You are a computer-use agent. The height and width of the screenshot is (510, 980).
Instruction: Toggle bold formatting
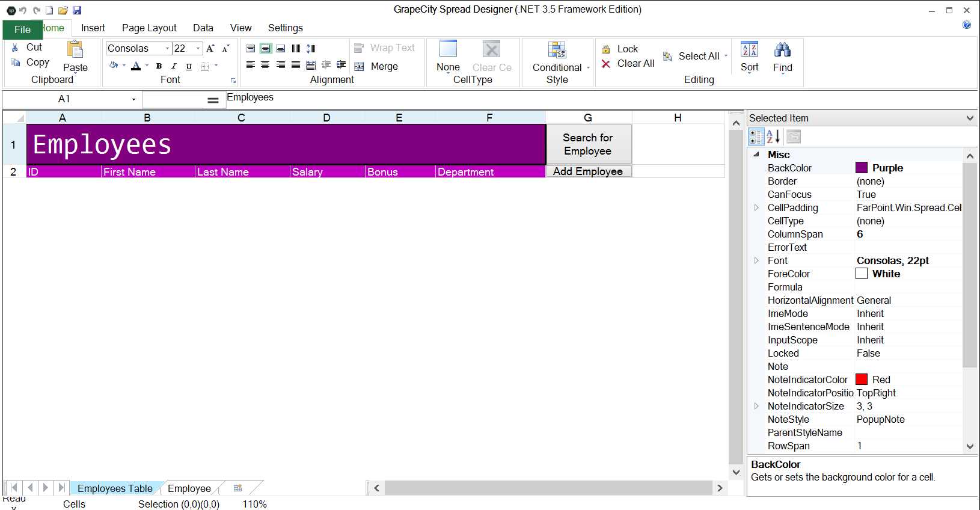point(159,66)
